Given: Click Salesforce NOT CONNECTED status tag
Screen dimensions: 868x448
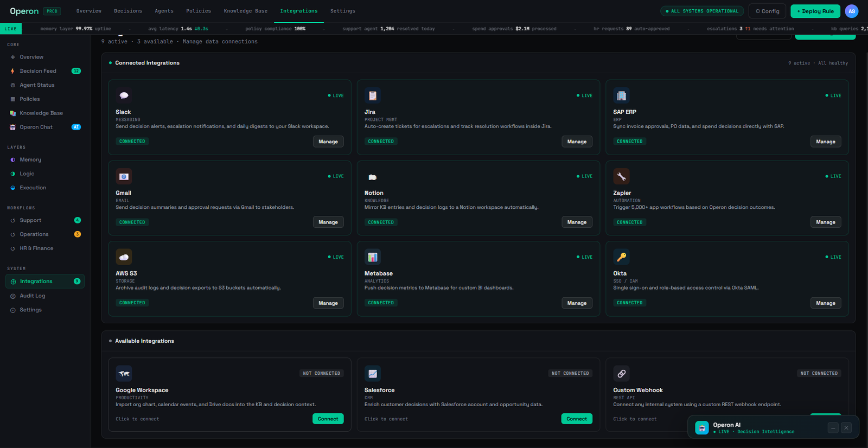Looking at the screenshot, I should pos(570,373).
